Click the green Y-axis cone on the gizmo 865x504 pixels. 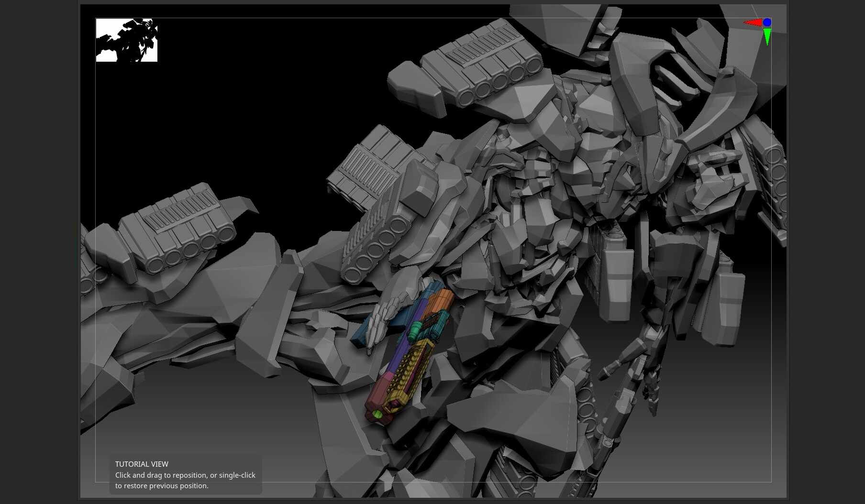(767, 36)
